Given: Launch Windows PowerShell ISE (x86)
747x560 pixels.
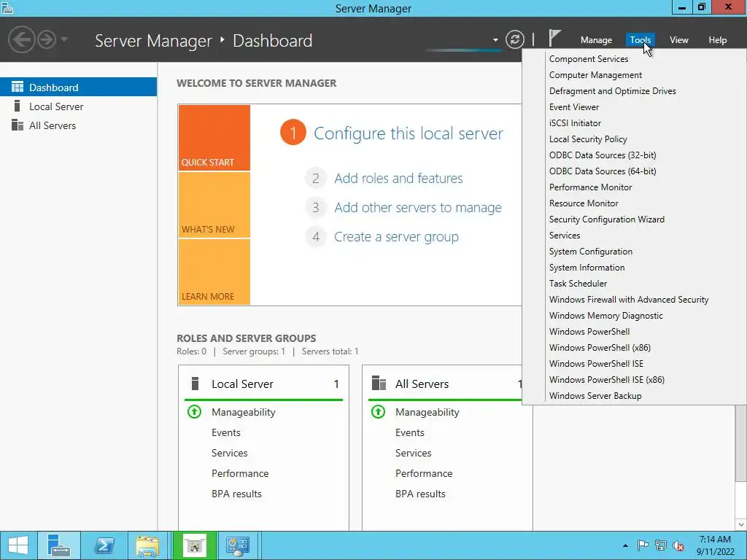Looking at the screenshot, I should (606, 379).
